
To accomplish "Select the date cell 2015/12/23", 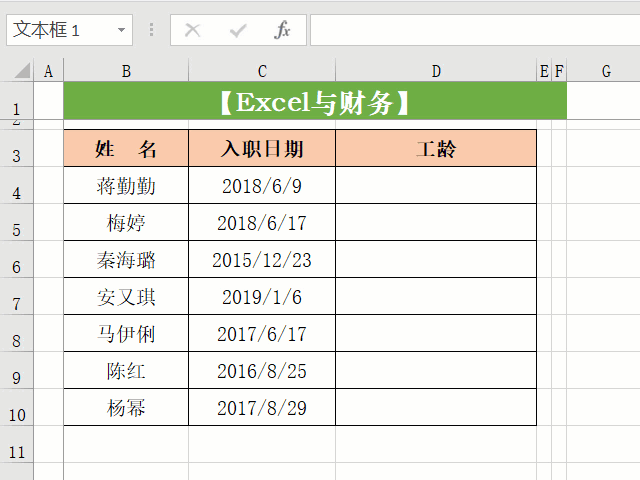I will (x=262, y=260).
